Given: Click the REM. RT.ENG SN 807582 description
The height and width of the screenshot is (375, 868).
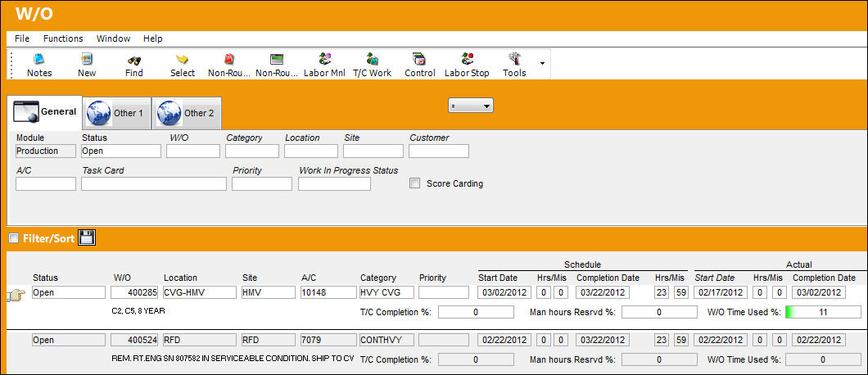Looking at the screenshot, I should click(233, 359).
